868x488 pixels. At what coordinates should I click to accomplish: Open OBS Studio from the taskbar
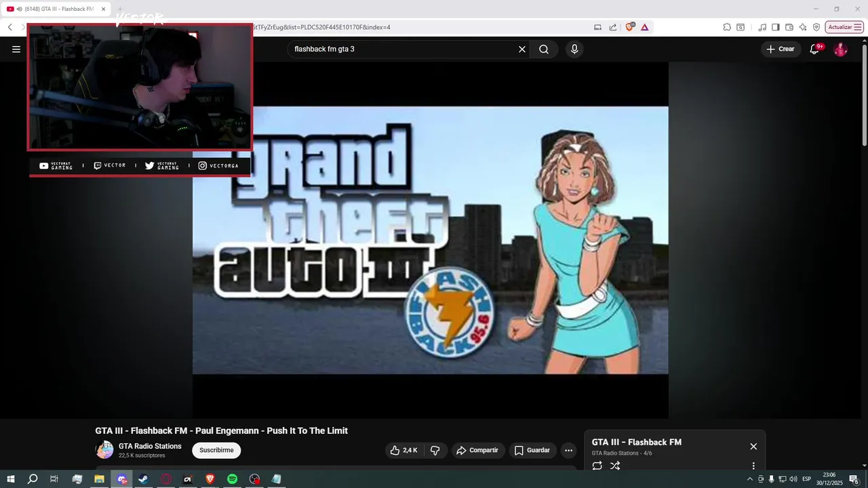254,479
